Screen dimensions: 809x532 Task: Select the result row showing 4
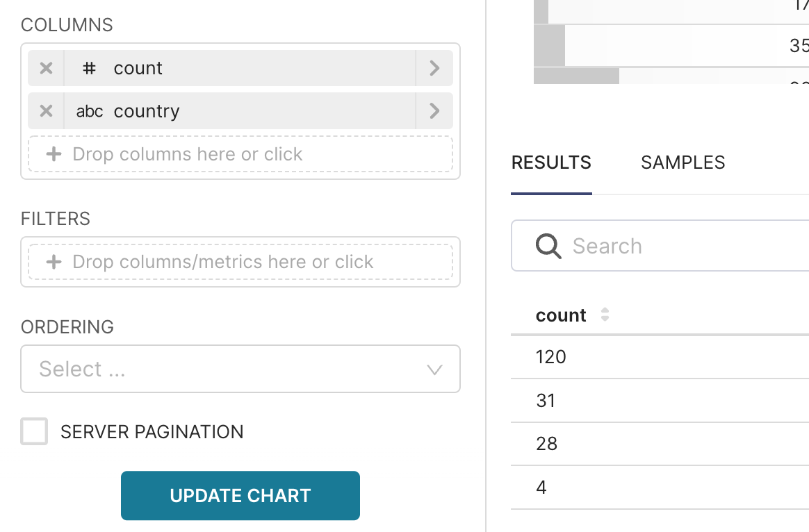(541, 488)
